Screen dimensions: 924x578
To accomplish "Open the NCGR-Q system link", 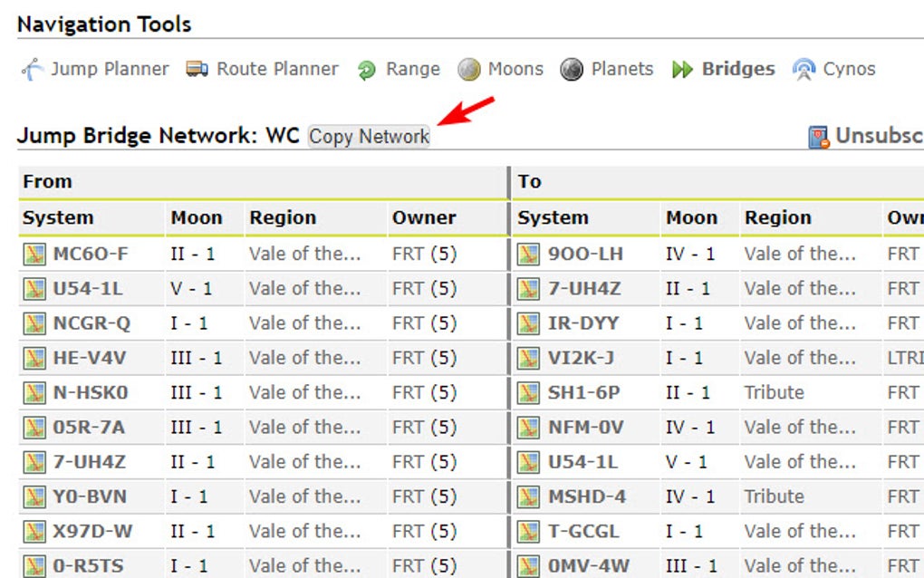I will coord(91,323).
